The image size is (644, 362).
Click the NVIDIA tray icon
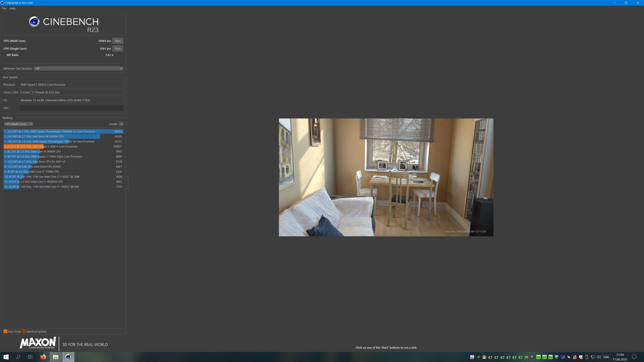coord(478,357)
